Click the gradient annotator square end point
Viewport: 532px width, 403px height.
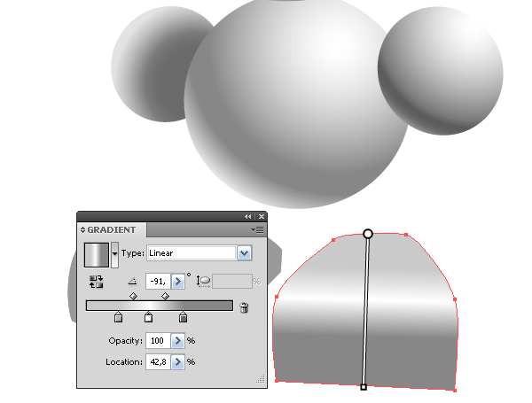[x=364, y=387]
